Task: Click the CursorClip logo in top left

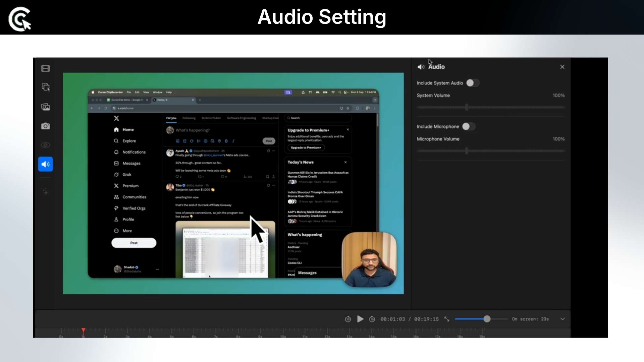Action: pyautogui.click(x=19, y=18)
